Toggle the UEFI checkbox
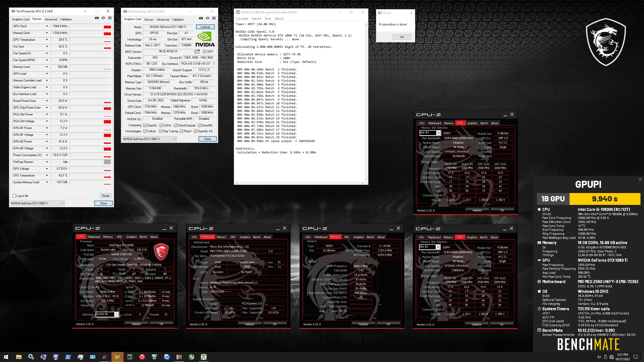The image size is (644, 362). pos(205,52)
